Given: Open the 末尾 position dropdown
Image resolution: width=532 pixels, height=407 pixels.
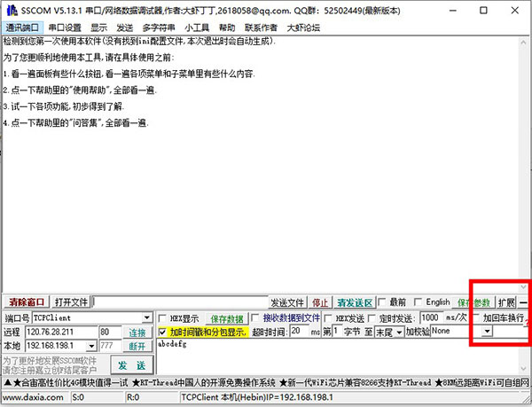Looking at the screenshot, I should [x=399, y=332].
